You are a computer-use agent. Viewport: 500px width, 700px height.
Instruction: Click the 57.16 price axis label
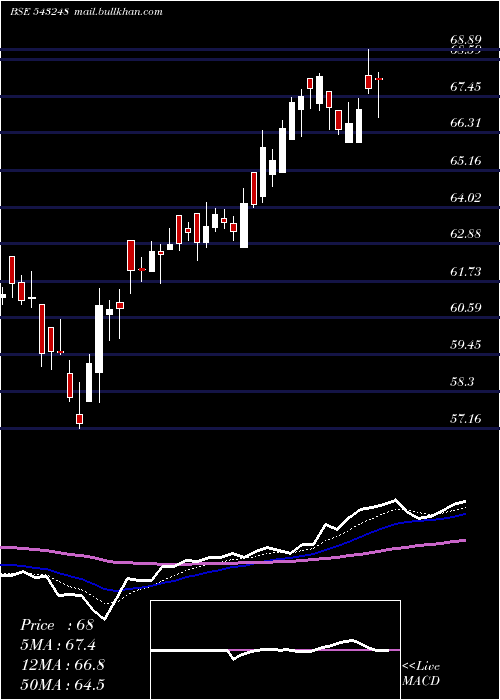point(465,418)
